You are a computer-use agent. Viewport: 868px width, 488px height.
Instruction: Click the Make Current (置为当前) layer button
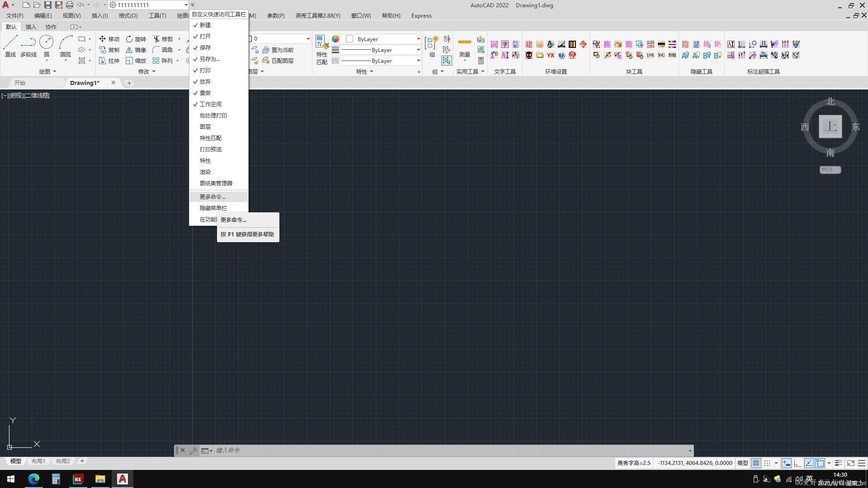(x=278, y=50)
